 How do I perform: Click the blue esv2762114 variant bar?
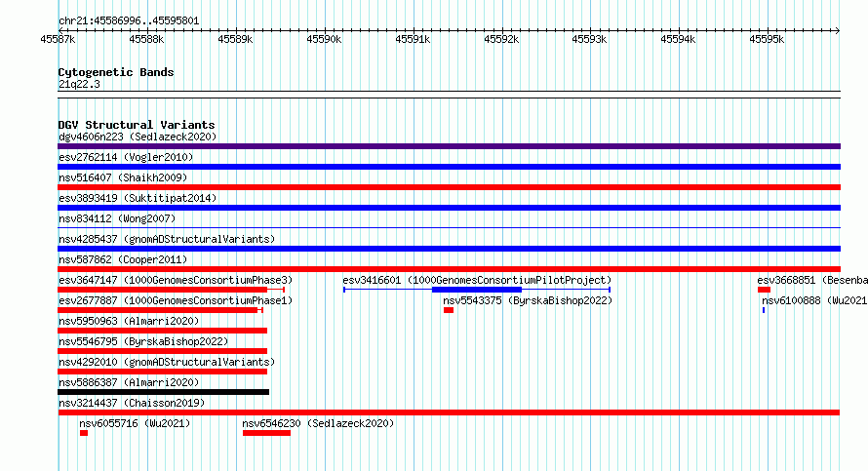(449, 167)
